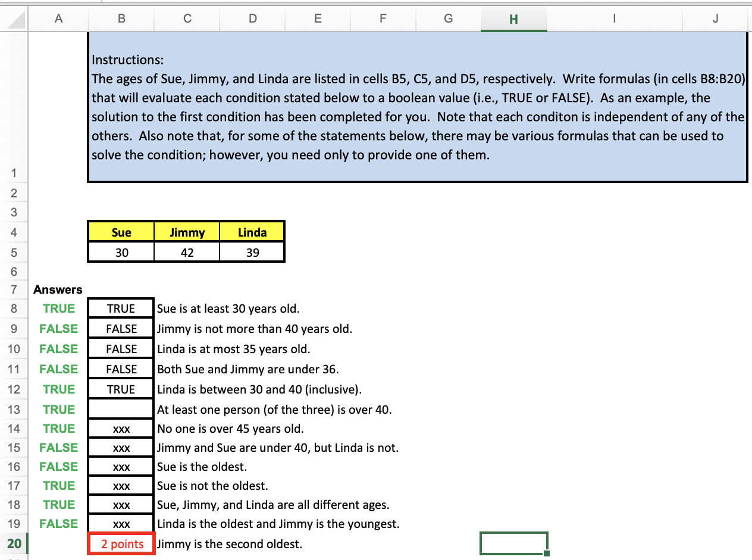Select green FALSE answer in row 9
Screen dimensions: 752x560
click(x=59, y=329)
